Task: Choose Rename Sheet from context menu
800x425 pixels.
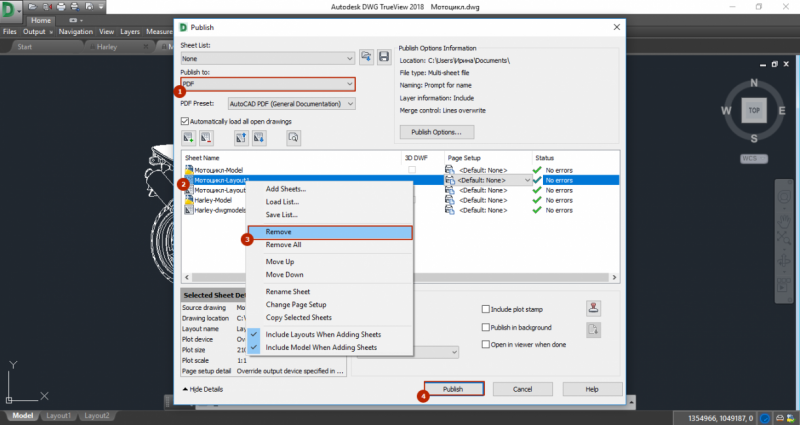Action: click(x=288, y=292)
